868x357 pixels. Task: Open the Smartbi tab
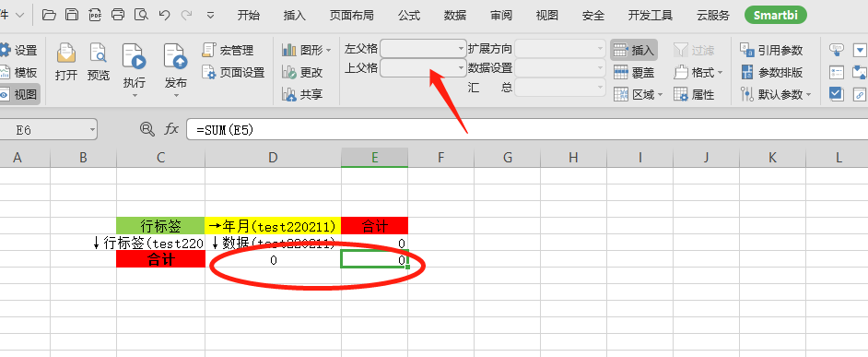[x=776, y=15]
